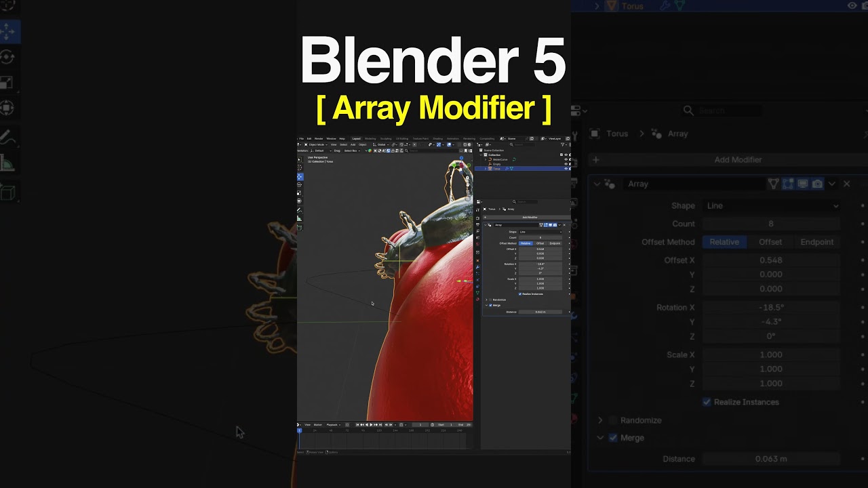Open the Shape Line dropdown in enlarged panel
This screenshot has width=868, height=488.
[772, 205]
